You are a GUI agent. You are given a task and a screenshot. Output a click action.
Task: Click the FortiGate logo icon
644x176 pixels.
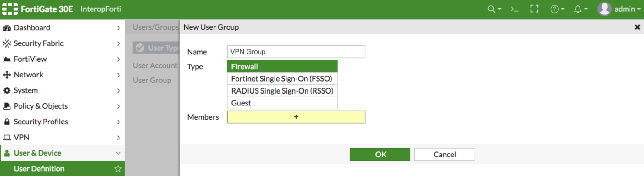[x=10, y=9]
